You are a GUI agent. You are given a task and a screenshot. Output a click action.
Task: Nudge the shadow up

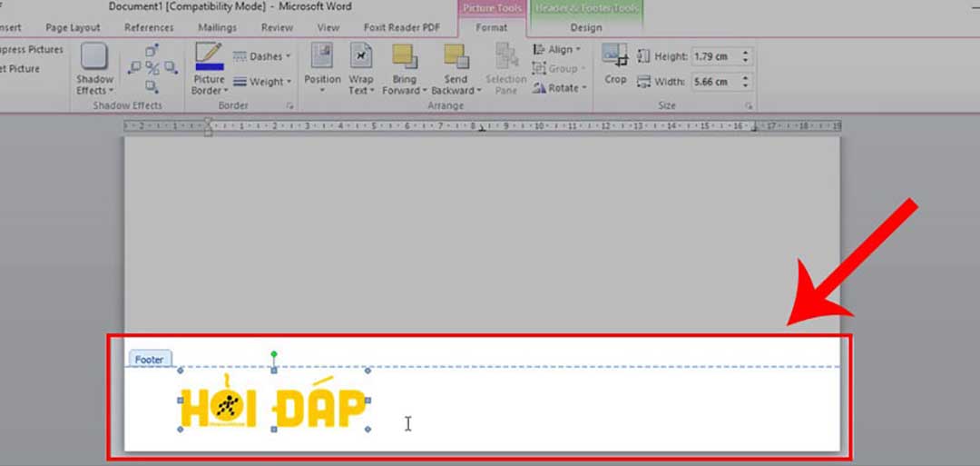152,51
